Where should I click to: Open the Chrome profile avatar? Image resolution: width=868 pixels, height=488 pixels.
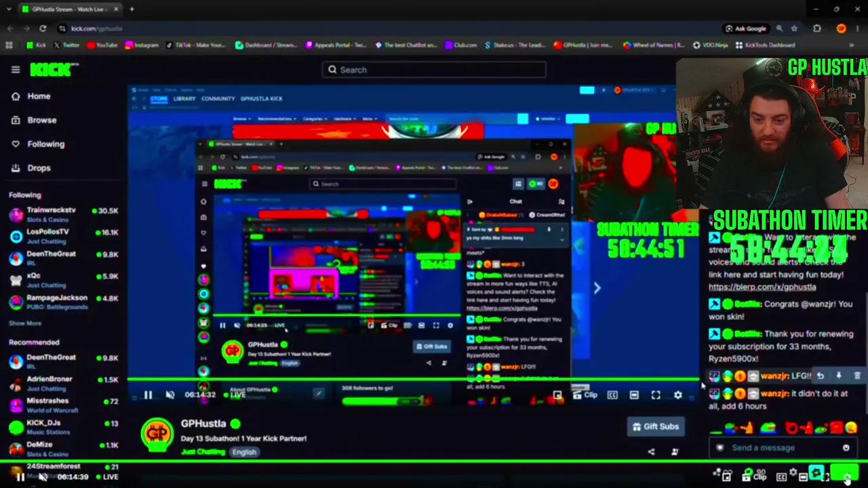tap(841, 28)
